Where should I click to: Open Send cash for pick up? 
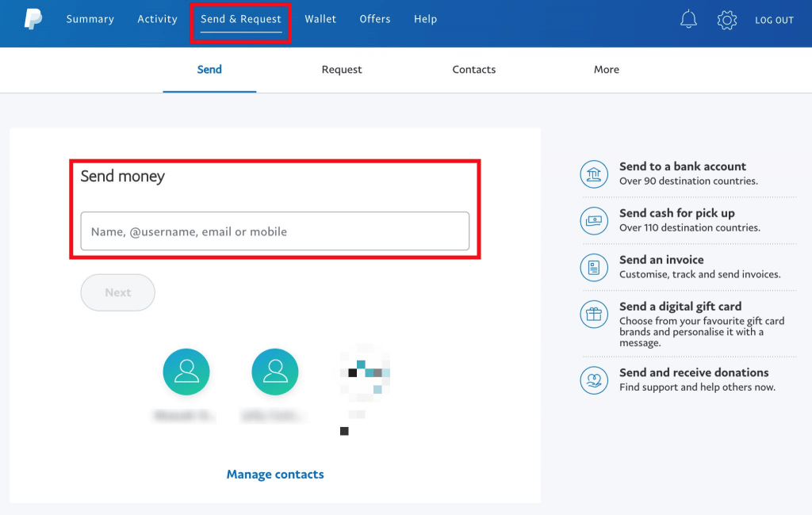677,212
